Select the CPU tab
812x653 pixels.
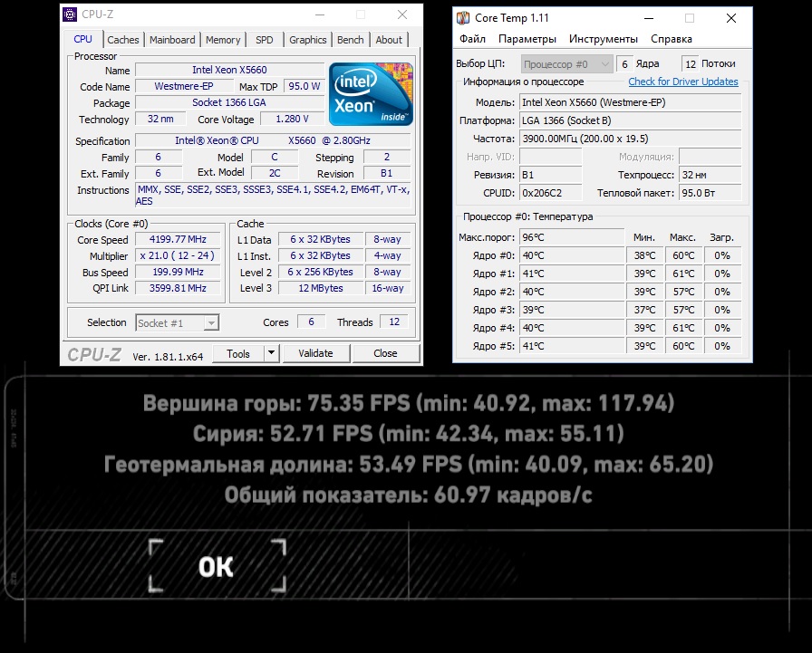coord(82,39)
